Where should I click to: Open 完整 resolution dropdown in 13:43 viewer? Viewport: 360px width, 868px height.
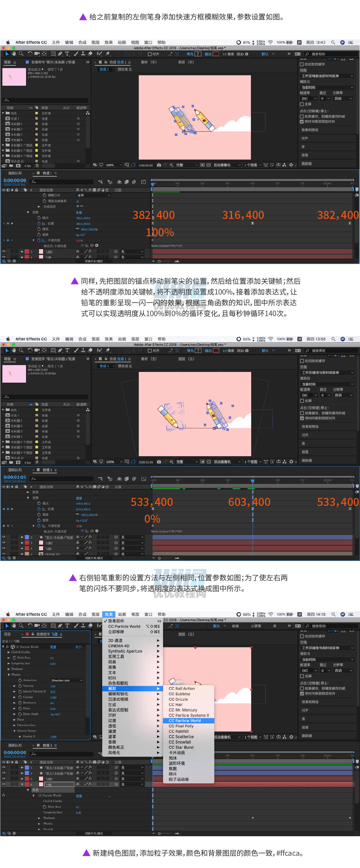click(186, 165)
